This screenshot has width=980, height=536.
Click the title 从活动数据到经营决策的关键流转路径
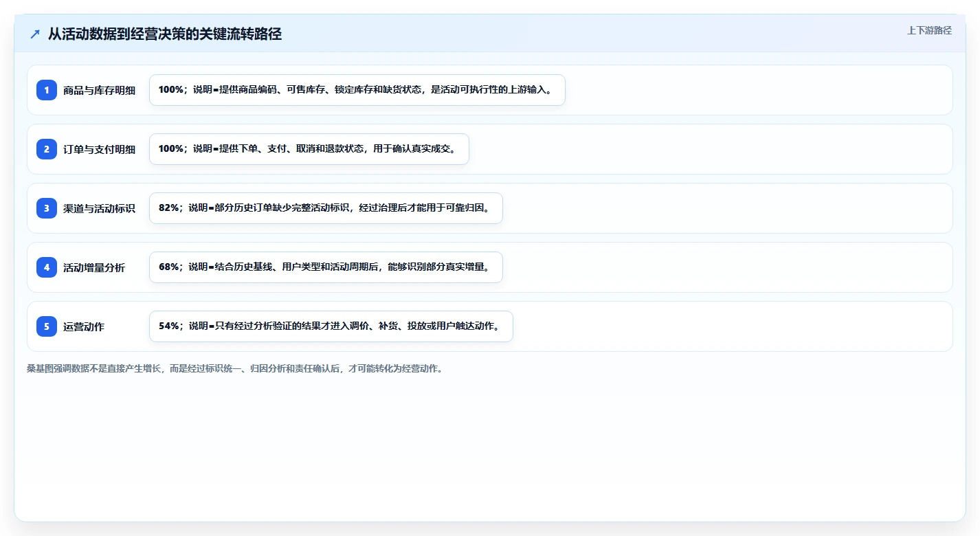click(165, 34)
